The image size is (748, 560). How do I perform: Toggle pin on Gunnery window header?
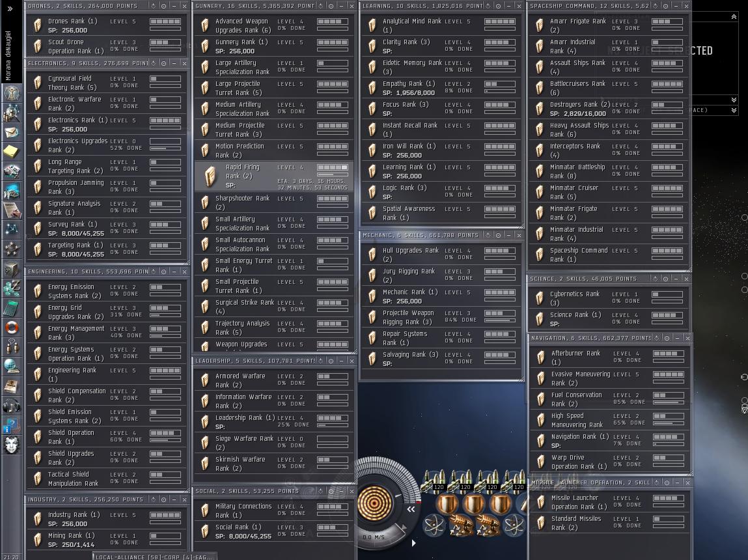320,6
